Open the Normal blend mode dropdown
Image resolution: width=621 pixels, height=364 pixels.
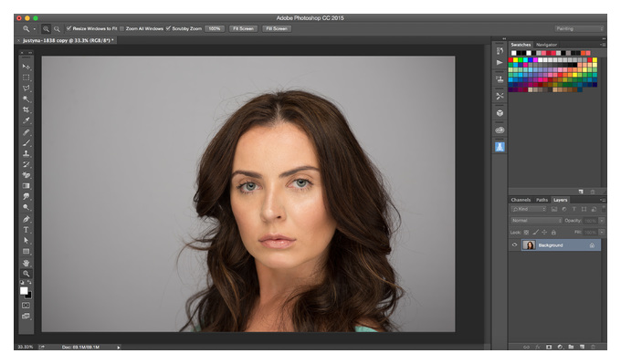(536, 221)
